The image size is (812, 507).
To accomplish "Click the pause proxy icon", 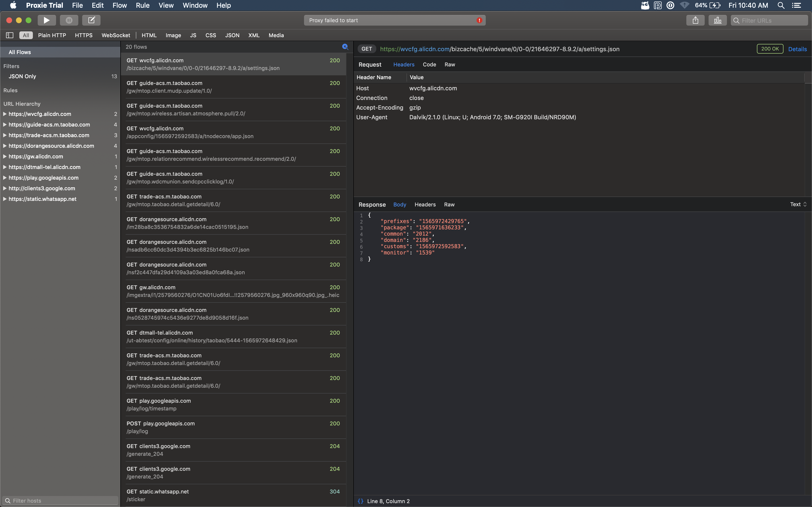I will [x=69, y=20].
